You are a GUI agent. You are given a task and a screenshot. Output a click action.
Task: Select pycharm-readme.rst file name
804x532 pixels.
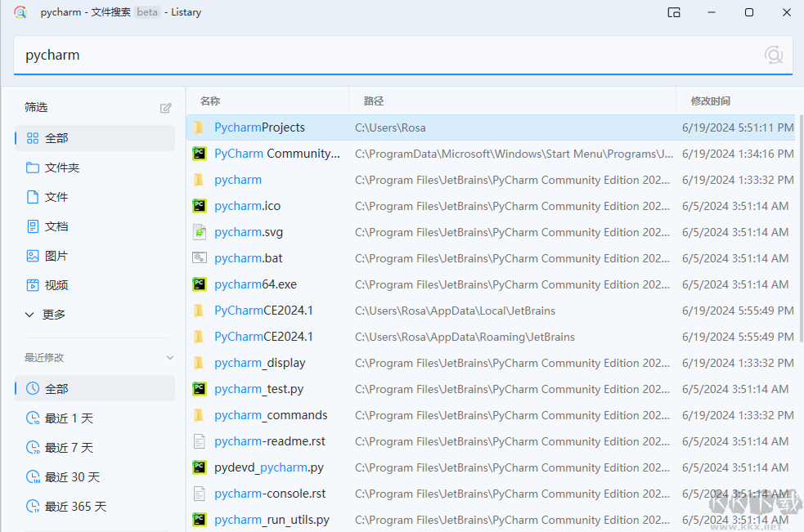(x=270, y=440)
